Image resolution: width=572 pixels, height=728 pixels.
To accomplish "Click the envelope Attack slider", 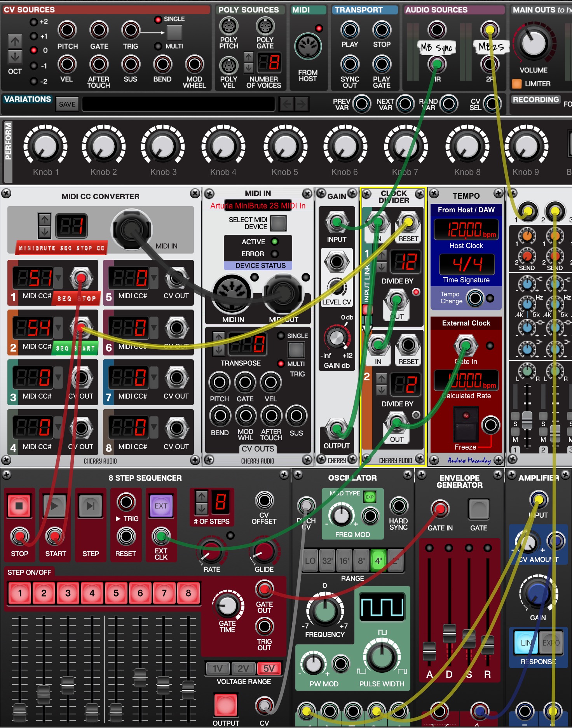I will click(x=429, y=652).
